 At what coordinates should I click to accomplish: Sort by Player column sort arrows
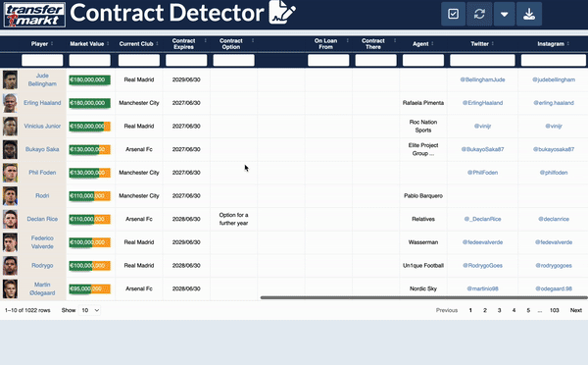[52, 43]
